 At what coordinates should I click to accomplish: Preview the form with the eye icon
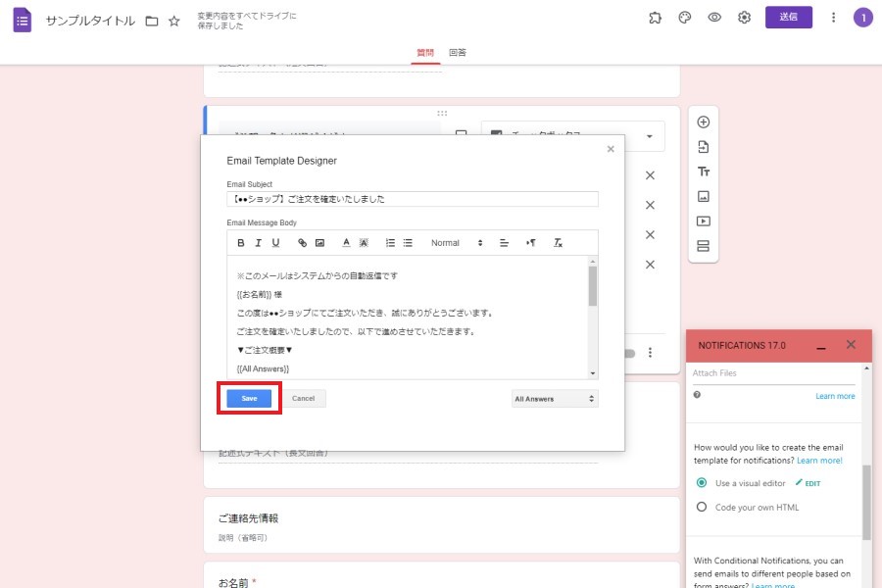(x=714, y=18)
